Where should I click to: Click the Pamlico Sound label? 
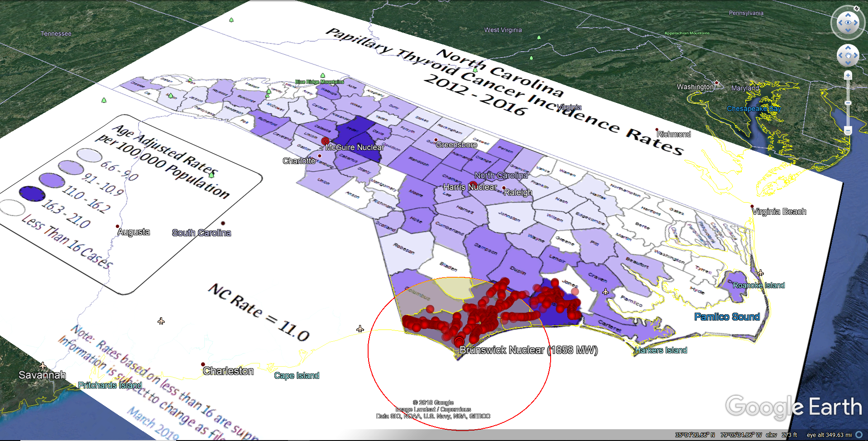(727, 317)
